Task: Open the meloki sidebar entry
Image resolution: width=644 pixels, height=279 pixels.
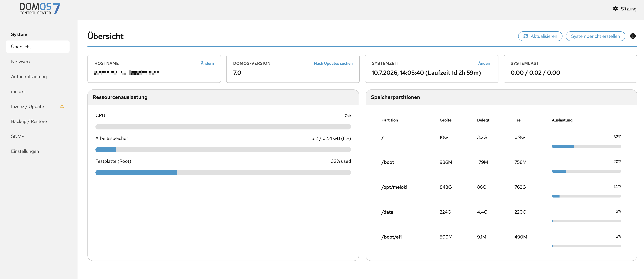Action: tap(38, 91)
